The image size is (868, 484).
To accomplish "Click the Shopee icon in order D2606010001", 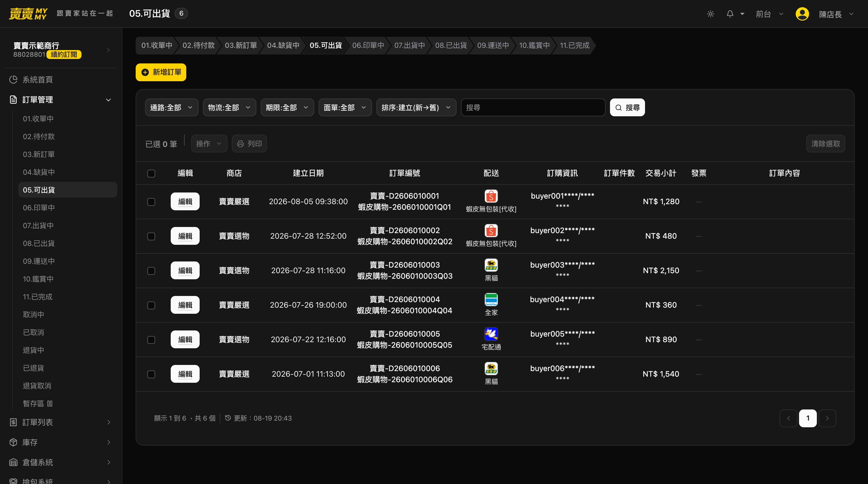I will click(x=491, y=196).
